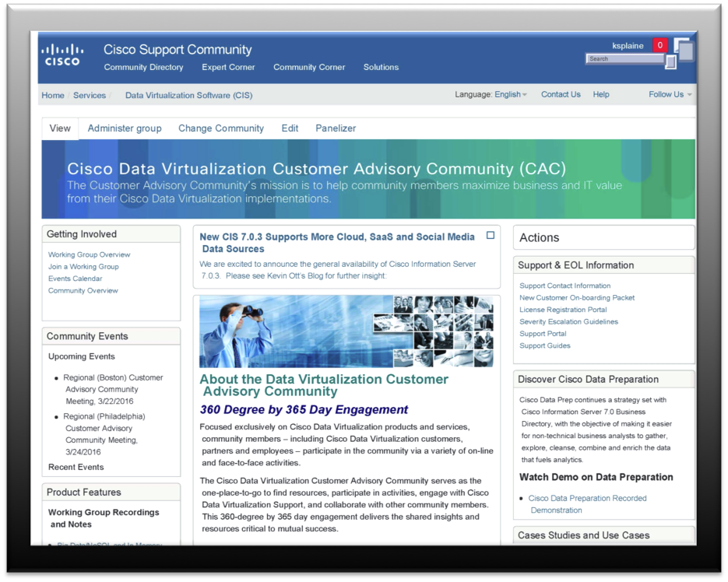Click the search submit icon beside the search box
Screen dimensions: 728x582
[x=670, y=61]
